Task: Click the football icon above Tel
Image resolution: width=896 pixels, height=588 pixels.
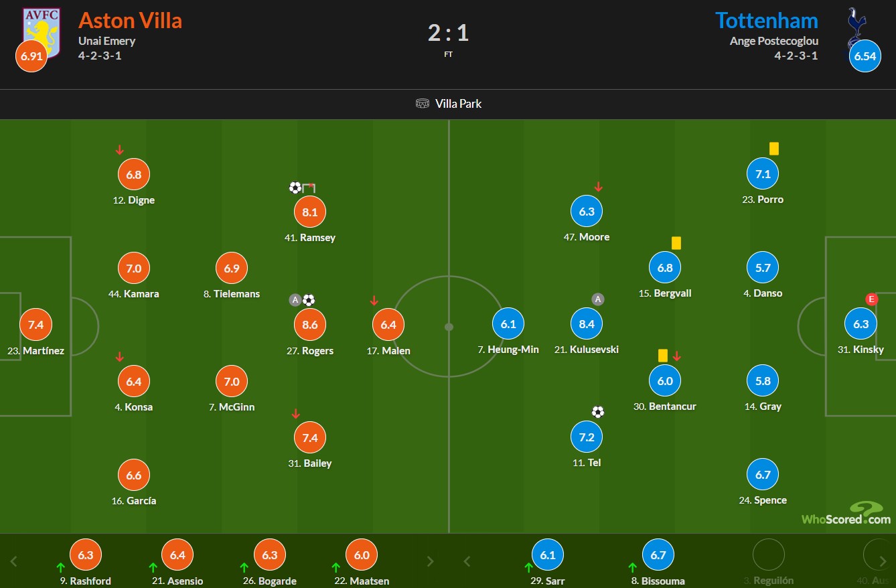Action: coord(598,412)
